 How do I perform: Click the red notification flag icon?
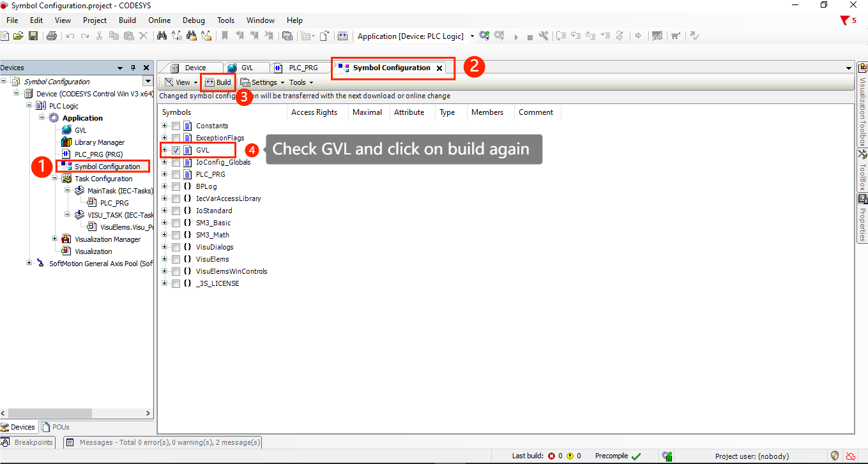(x=845, y=20)
